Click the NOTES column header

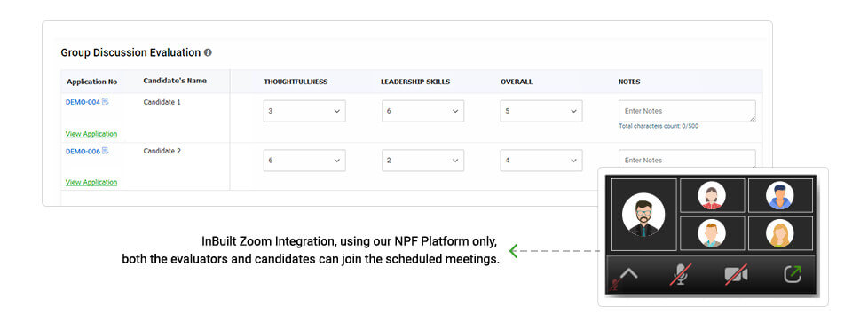[x=629, y=82]
